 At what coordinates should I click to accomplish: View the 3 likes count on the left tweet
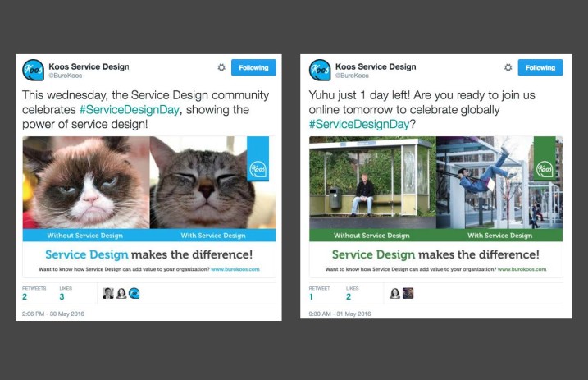pyautogui.click(x=62, y=297)
